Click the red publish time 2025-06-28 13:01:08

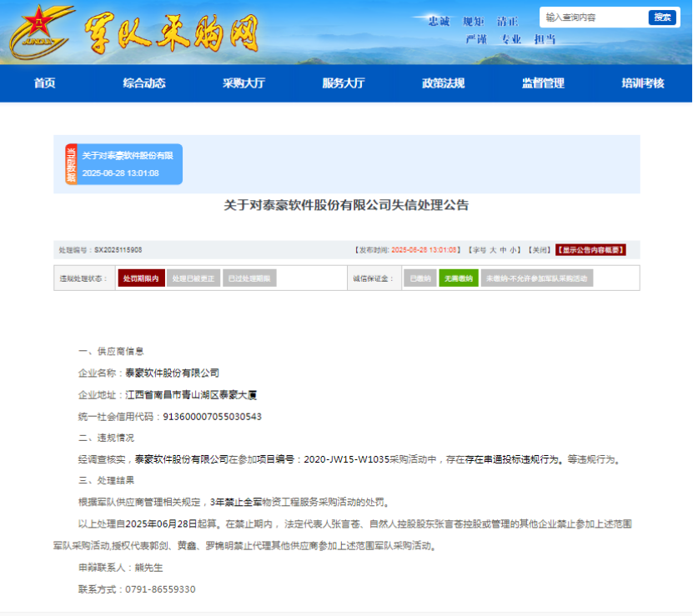(424, 250)
